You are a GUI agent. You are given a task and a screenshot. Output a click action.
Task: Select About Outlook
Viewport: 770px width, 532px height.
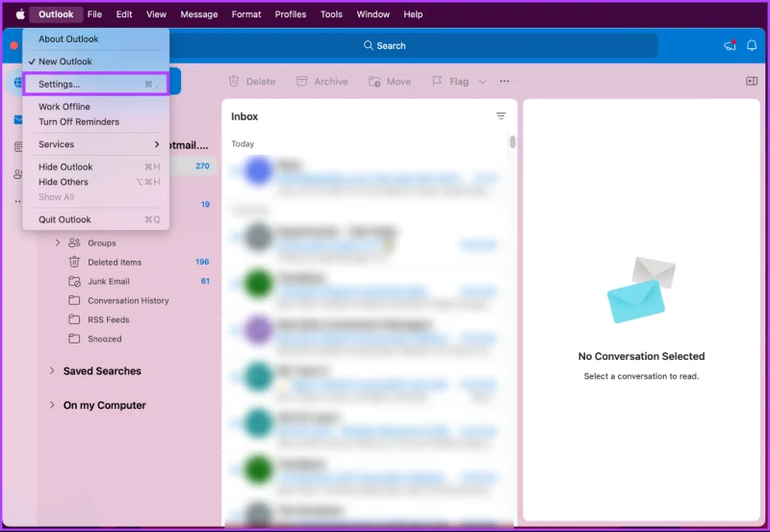(x=95, y=38)
